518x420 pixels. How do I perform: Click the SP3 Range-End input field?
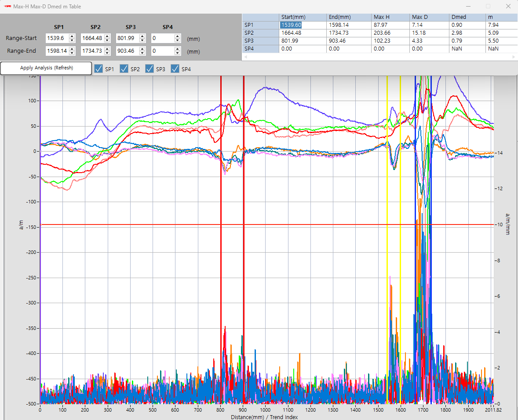pos(127,51)
